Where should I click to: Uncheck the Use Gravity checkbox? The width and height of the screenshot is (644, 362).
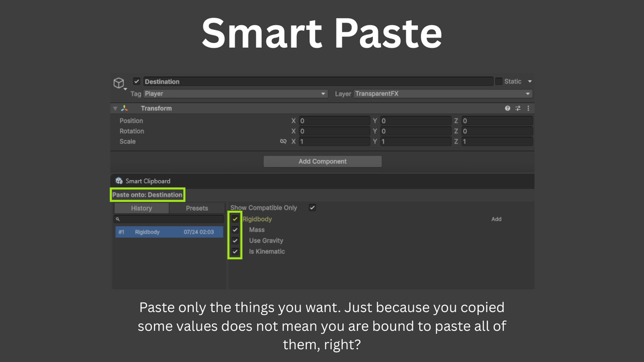click(x=235, y=240)
